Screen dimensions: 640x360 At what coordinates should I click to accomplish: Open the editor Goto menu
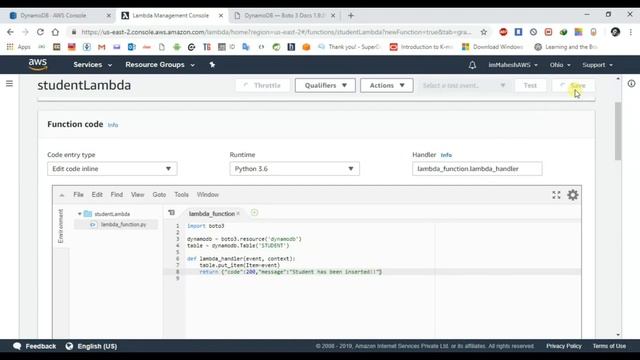159,195
